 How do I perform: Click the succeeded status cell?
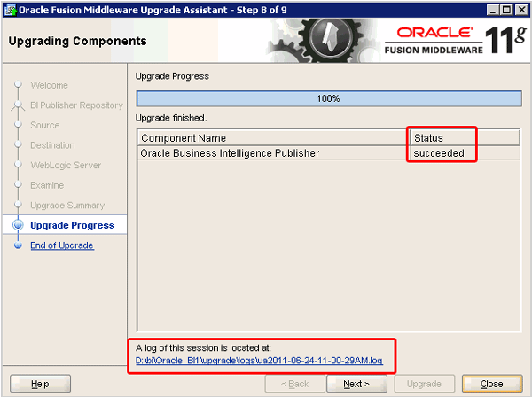tap(465, 153)
